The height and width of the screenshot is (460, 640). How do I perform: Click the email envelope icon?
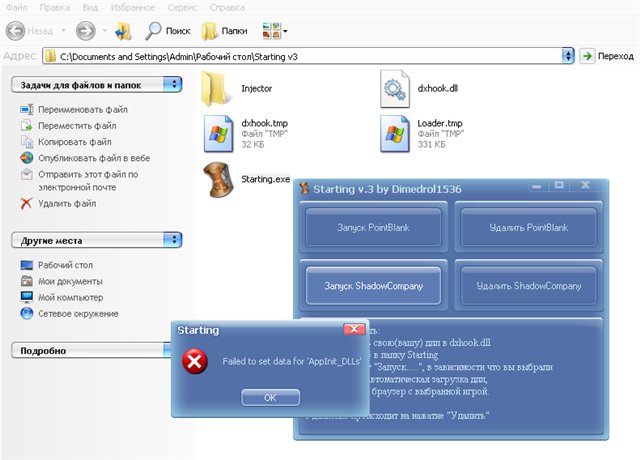(27, 174)
